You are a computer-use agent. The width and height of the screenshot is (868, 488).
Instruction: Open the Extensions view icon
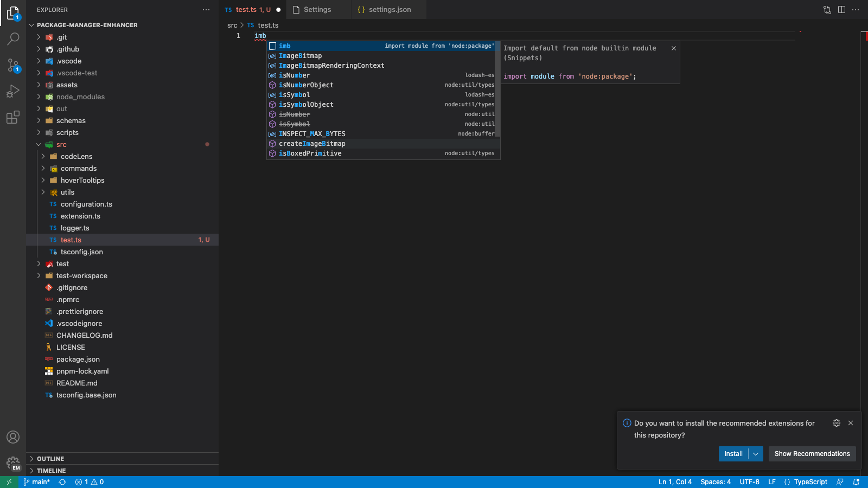13,117
